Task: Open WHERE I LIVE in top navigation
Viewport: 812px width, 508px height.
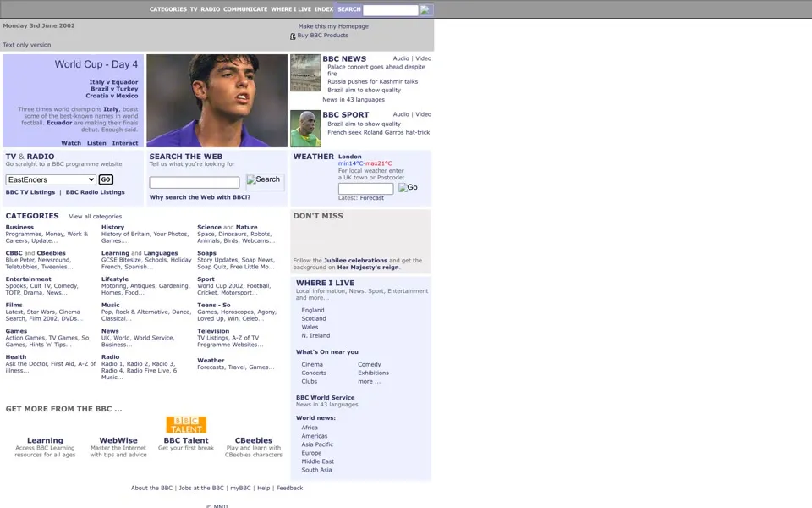Action: [291, 9]
